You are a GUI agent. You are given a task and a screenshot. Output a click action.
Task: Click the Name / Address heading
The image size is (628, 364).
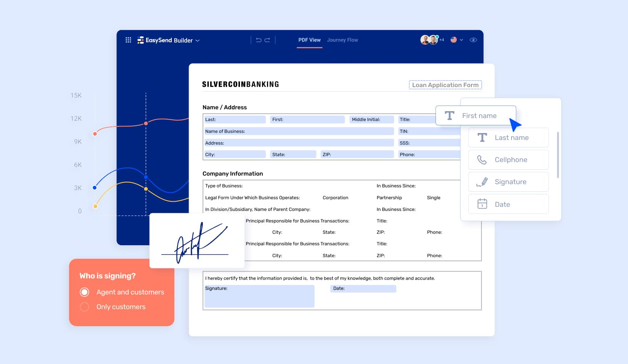point(225,107)
